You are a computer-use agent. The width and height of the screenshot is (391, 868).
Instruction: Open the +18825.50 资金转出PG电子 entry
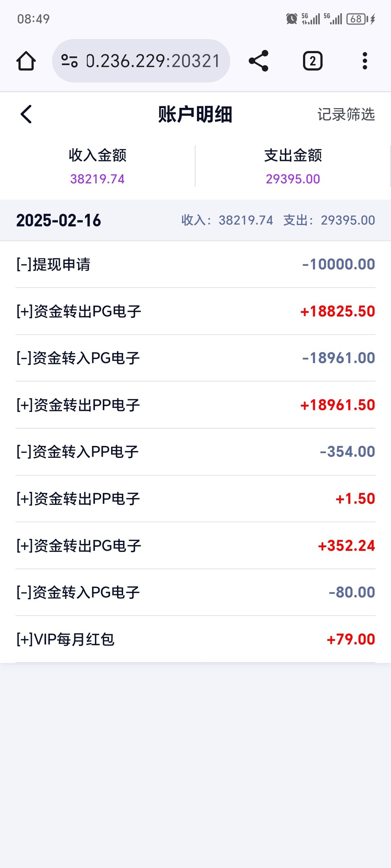pyautogui.click(x=195, y=311)
